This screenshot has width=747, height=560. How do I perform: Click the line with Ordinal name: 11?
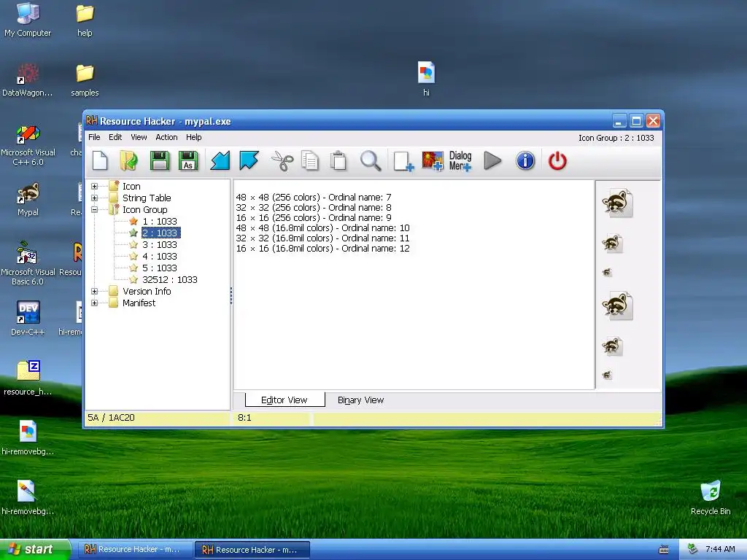click(322, 238)
